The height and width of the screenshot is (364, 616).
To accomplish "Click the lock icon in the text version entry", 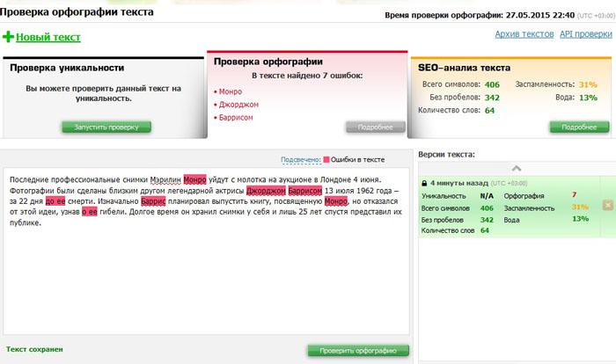I will pos(424,184).
